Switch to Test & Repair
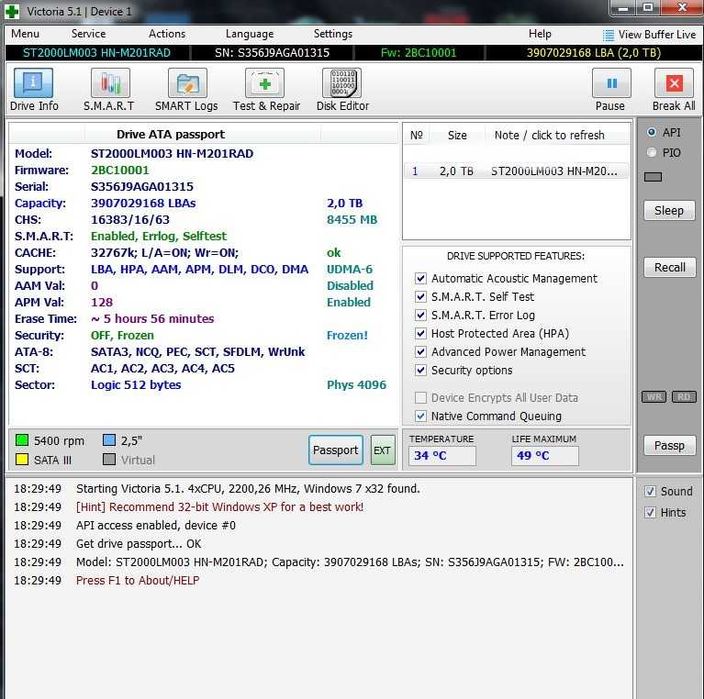Viewport: 704px width, 699px height. (264, 83)
